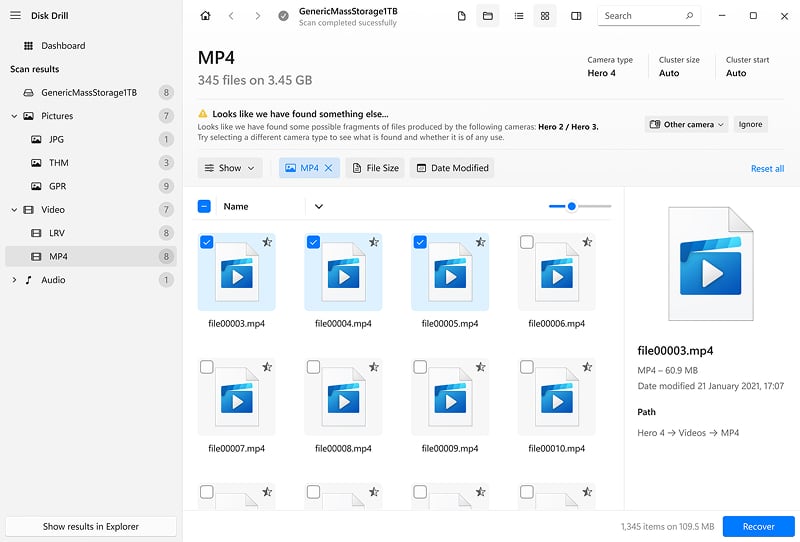Uncheck file00005.mp4 checkbox
The image size is (800, 542).
420,242
